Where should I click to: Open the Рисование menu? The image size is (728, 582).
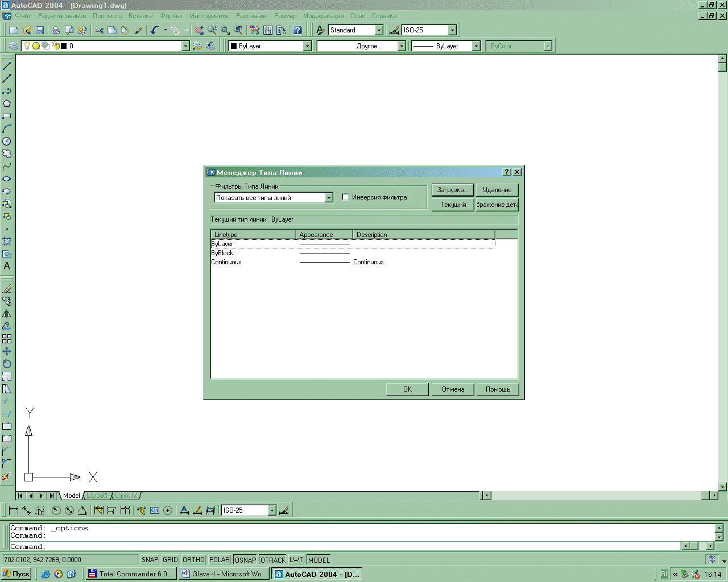252,16
